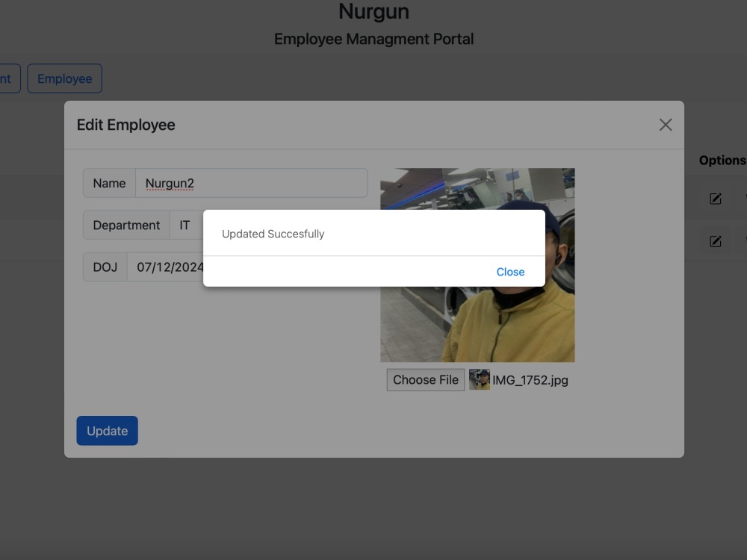The height and width of the screenshot is (560, 747).
Task: Click the IMG_1752.jpg file name
Action: [530, 381]
